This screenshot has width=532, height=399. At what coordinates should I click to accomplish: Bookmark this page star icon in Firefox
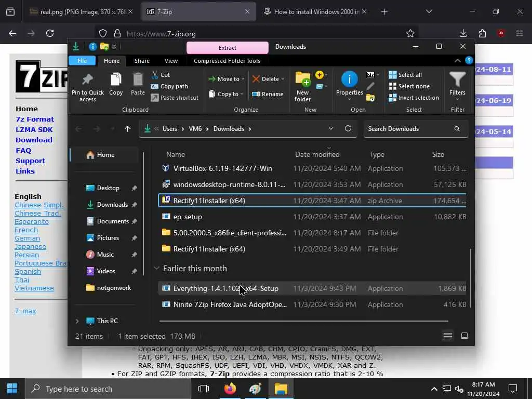click(410, 33)
